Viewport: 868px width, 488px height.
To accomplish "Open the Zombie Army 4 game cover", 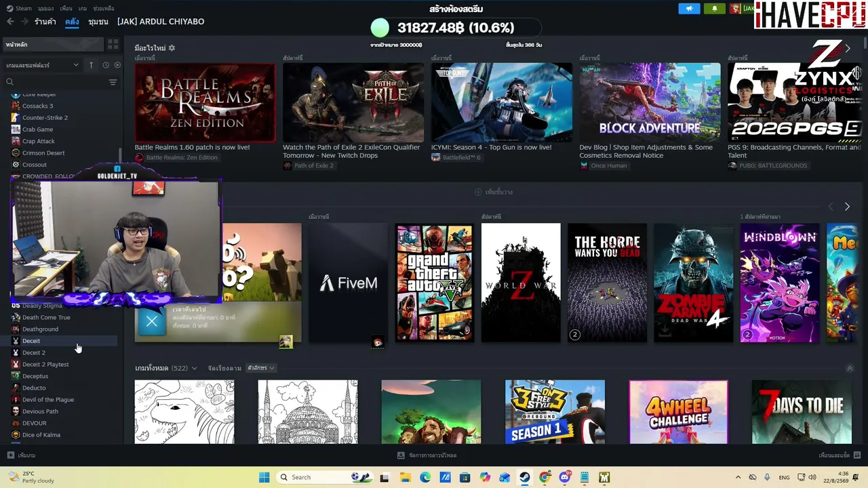I will point(694,283).
